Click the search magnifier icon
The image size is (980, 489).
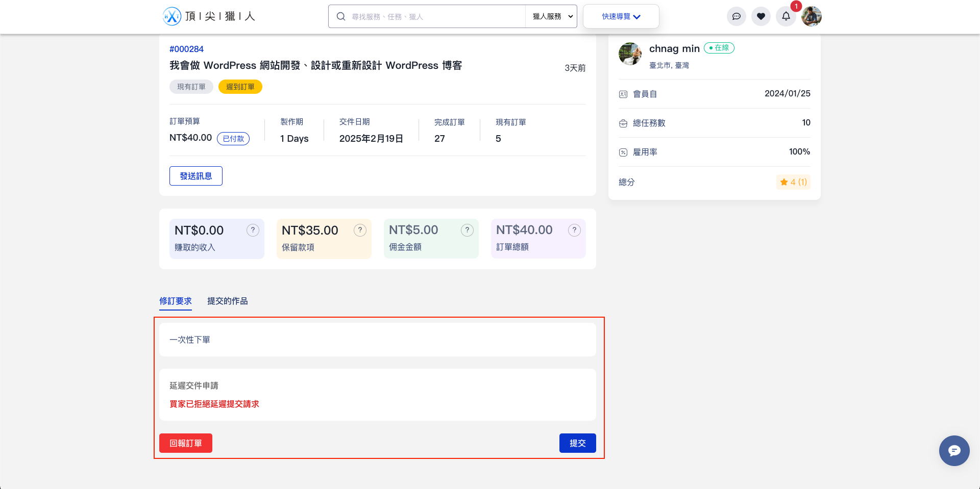(x=341, y=16)
